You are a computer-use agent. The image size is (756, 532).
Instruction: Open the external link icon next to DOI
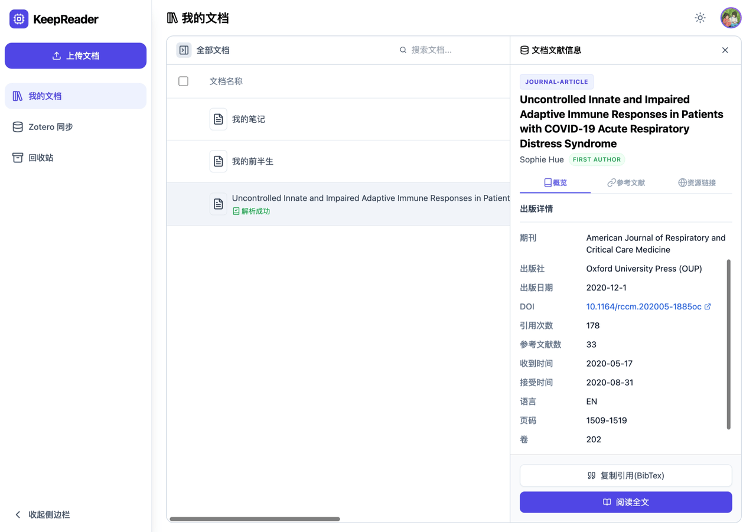pos(709,306)
